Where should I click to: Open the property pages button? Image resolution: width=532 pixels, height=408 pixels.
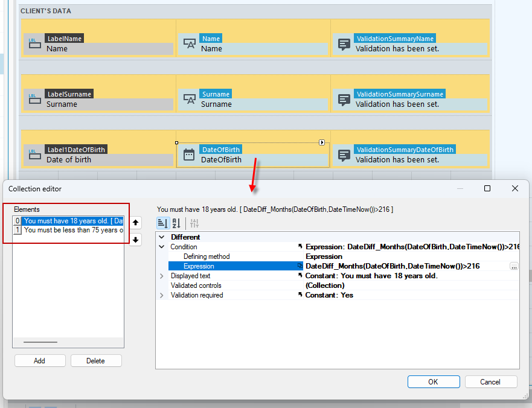(x=194, y=223)
